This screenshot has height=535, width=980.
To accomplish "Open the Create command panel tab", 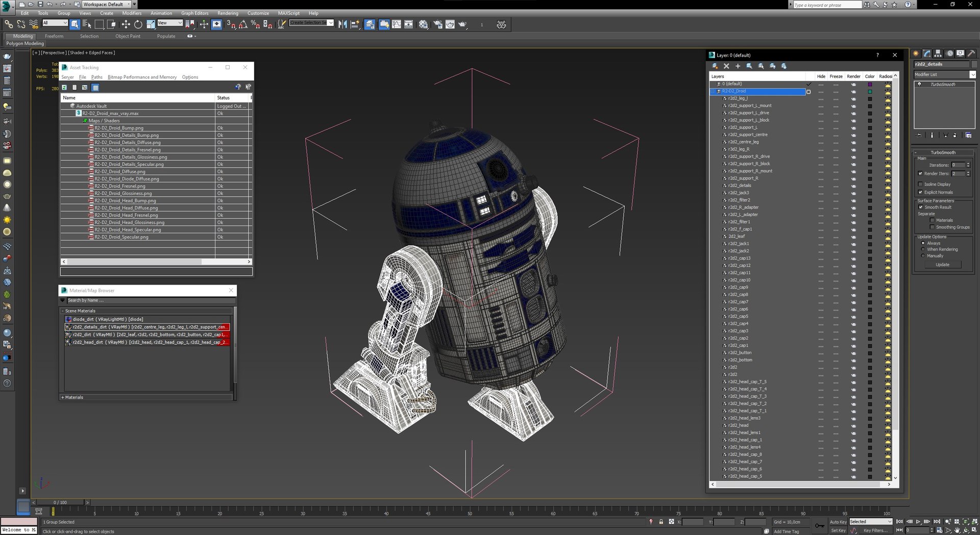I will coord(916,54).
